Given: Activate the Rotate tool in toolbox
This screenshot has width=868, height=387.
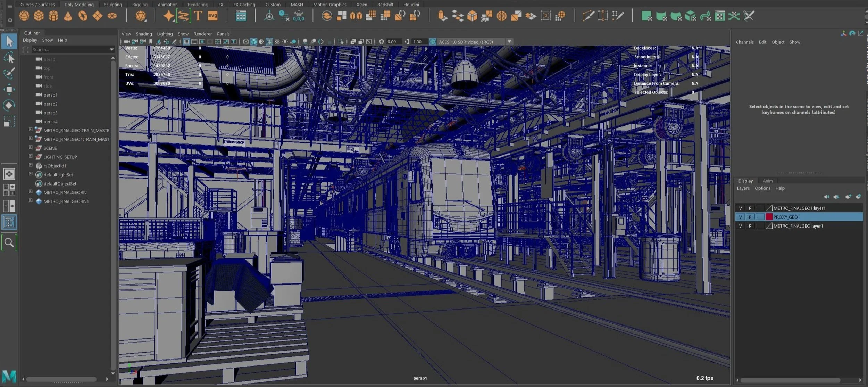Looking at the screenshot, I should (9, 105).
